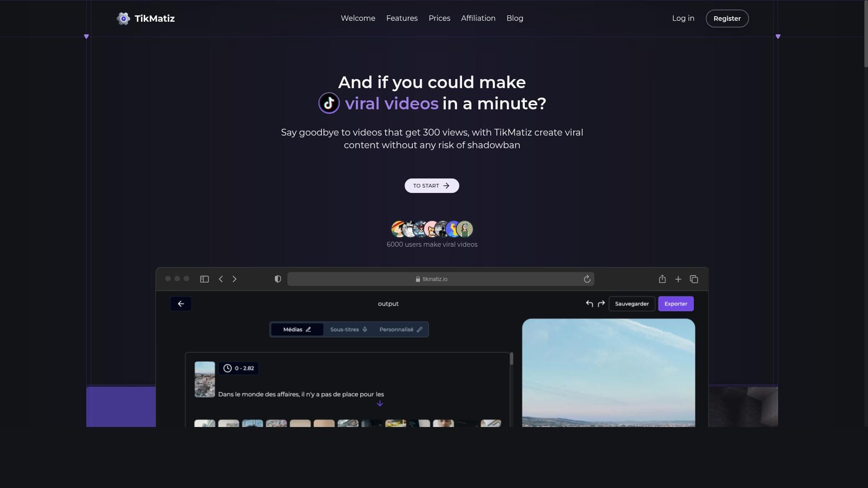Click the TO START button

(x=431, y=186)
